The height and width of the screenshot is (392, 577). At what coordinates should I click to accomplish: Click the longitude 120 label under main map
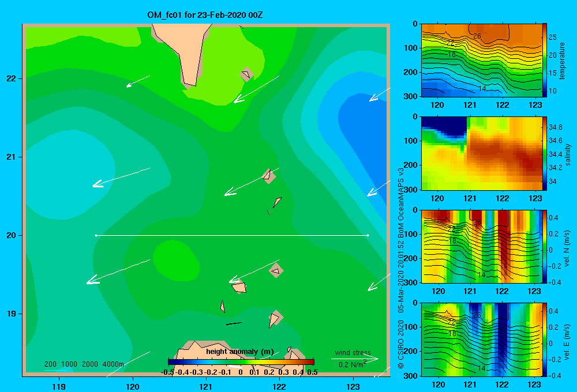pyautogui.click(x=133, y=386)
